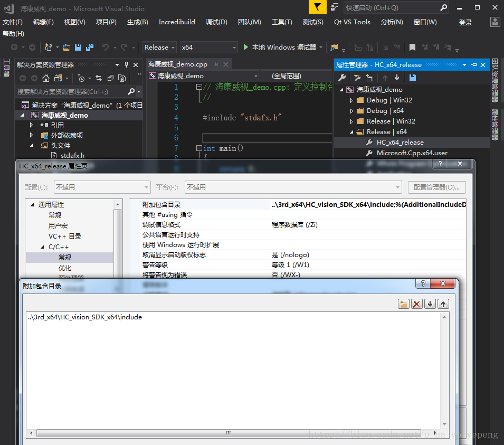
Task: Click the collapse all icon in Solution Explorer
Action: click(110, 78)
